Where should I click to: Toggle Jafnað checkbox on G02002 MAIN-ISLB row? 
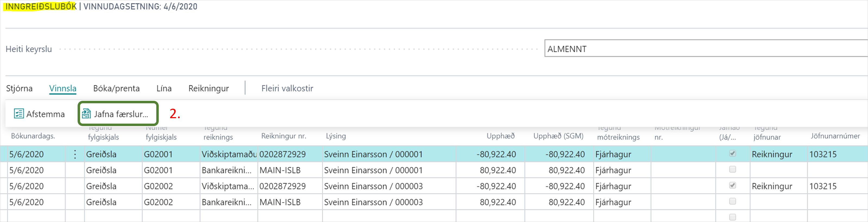click(x=732, y=201)
